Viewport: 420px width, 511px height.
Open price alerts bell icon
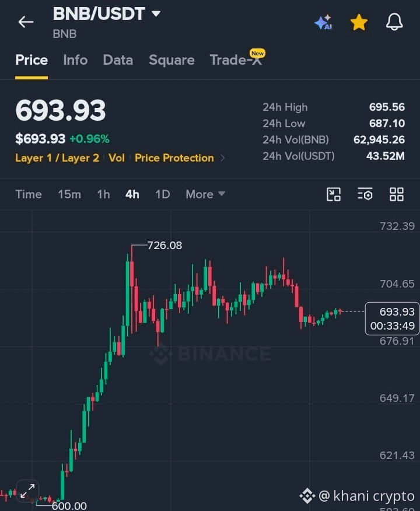(x=394, y=22)
